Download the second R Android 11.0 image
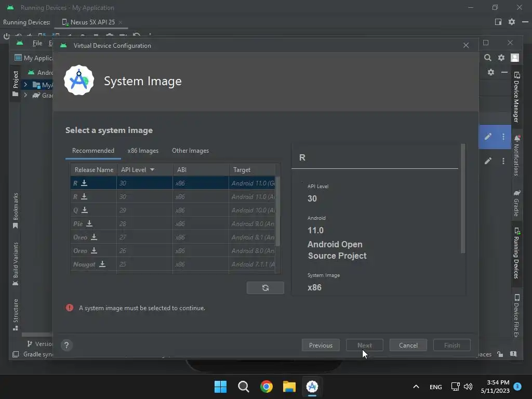 pos(84,196)
